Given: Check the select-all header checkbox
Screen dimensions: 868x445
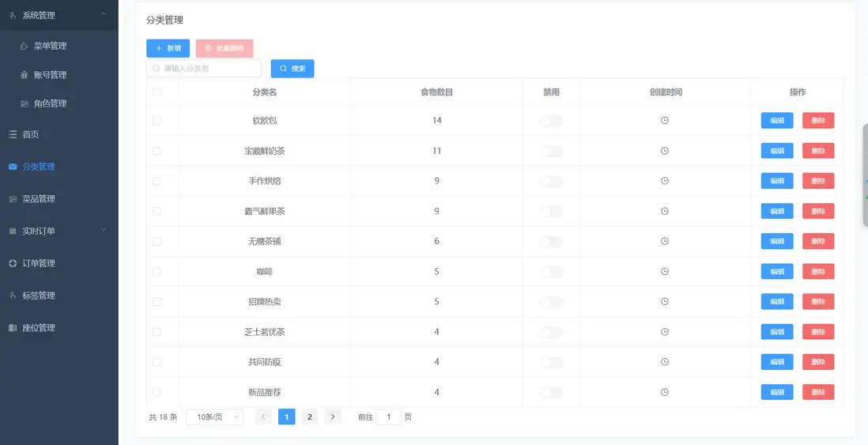Looking at the screenshot, I should coord(157,92).
